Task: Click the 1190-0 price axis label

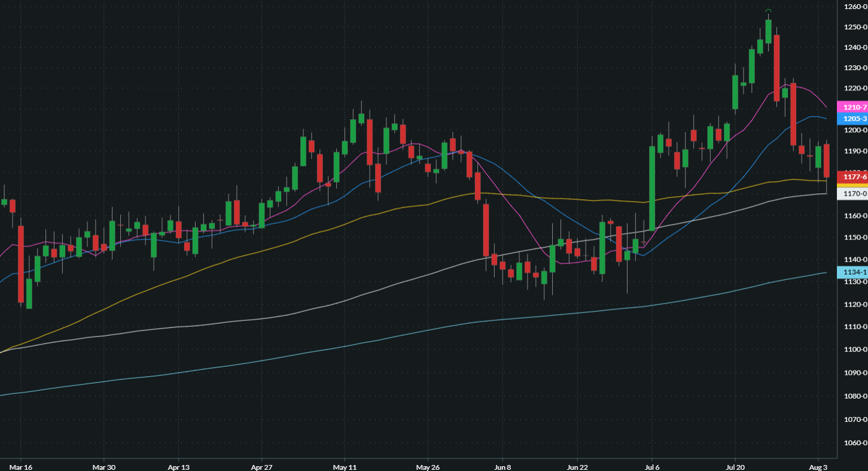Action: tap(855, 151)
